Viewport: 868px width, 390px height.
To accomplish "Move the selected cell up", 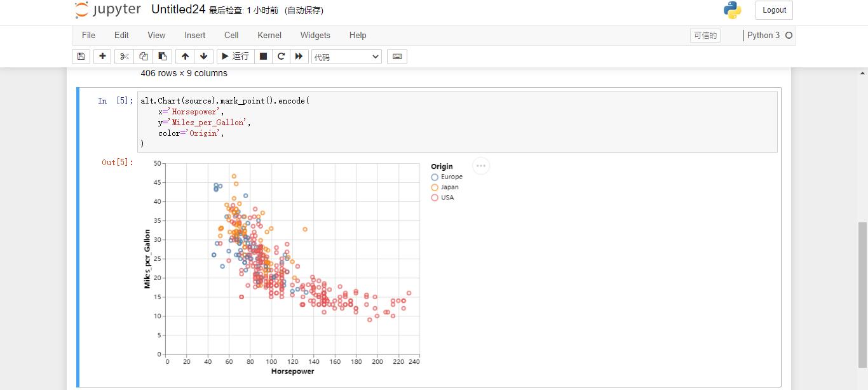I will point(185,57).
